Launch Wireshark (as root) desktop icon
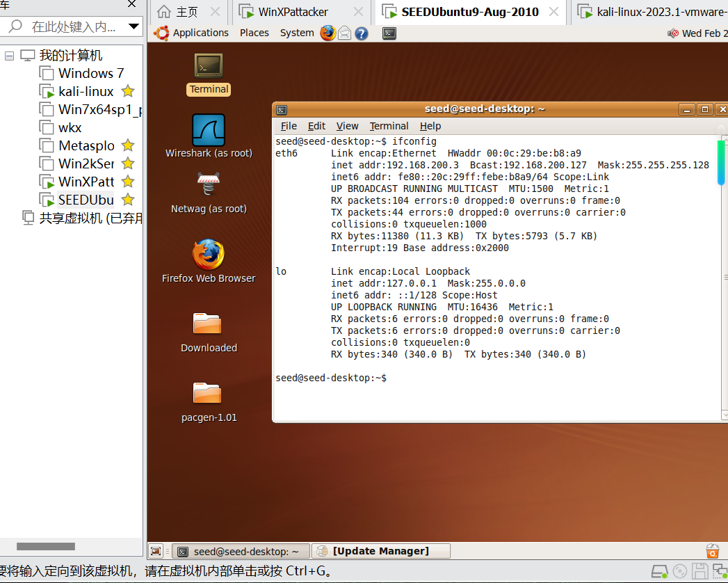The width and height of the screenshot is (728, 583). coord(209,136)
